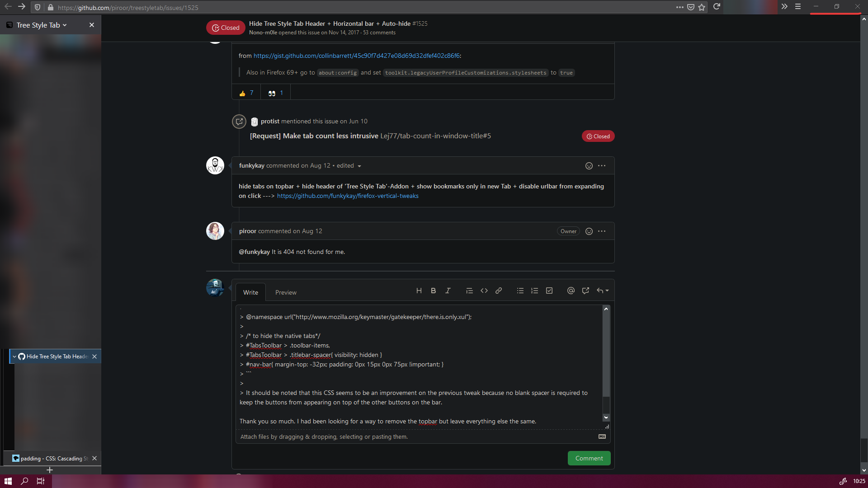868x488 pixels.
Task: Insert a task list checkbox
Action: pos(549,291)
